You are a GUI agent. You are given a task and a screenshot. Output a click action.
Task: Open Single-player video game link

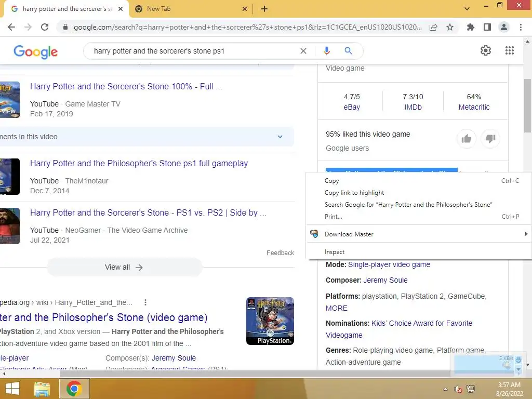point(389,264)
